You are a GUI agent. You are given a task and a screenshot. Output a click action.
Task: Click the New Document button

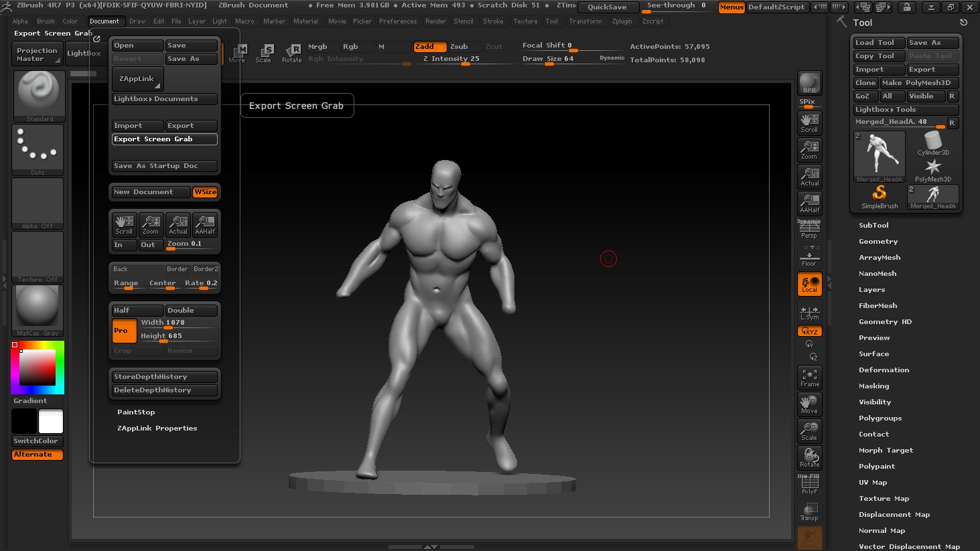[151, 192]
